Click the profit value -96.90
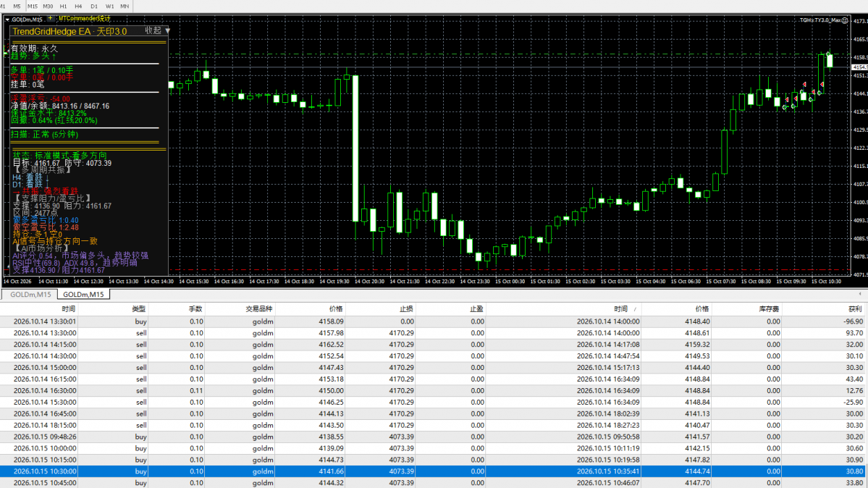 tap(853, 321)
